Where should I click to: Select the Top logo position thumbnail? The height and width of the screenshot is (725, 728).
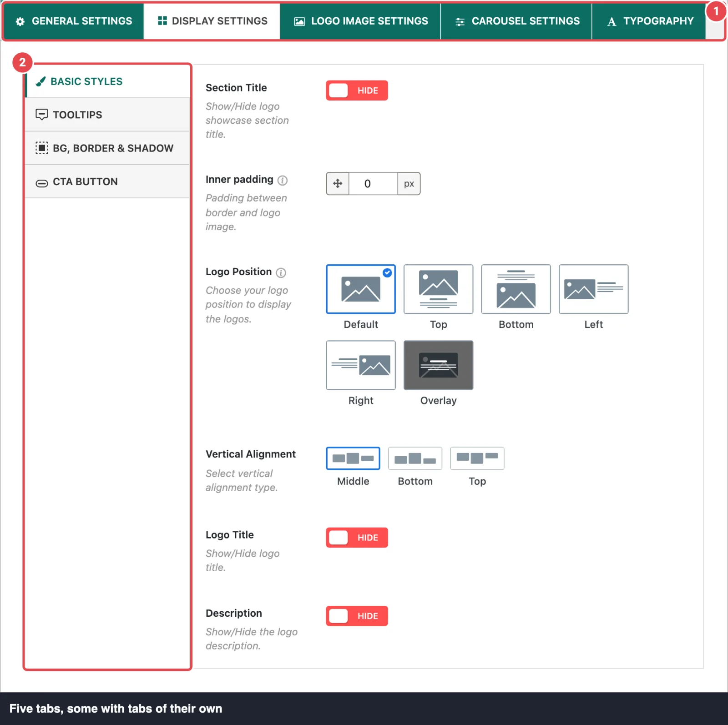(438, 289)
